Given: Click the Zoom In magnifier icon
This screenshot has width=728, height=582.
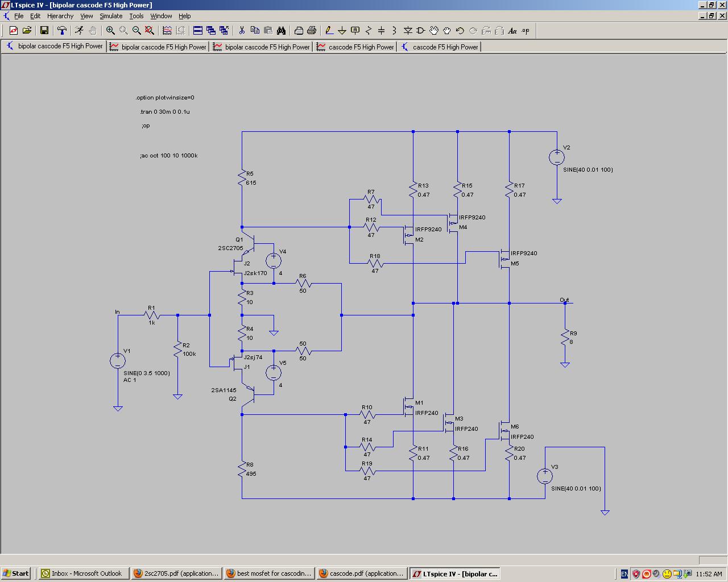Looking at the screenshot, I should pos(110,31).
